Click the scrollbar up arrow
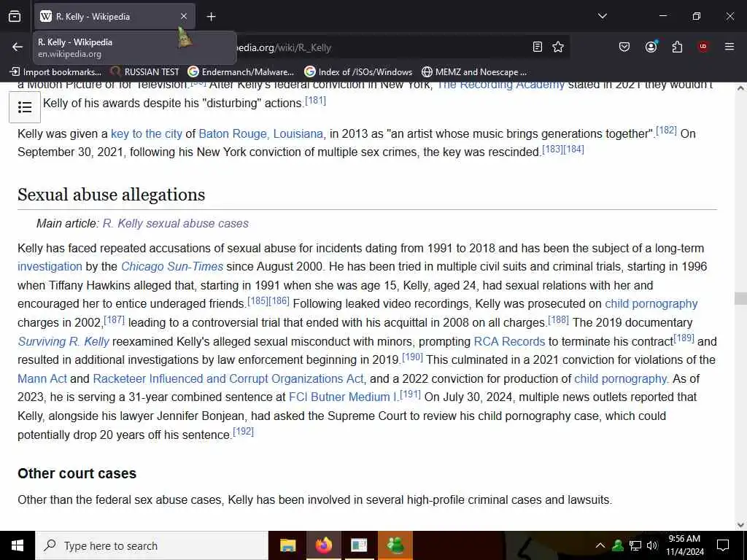This screenshot has width=747, height=560. pyautogui.click(x=740, y=88)
